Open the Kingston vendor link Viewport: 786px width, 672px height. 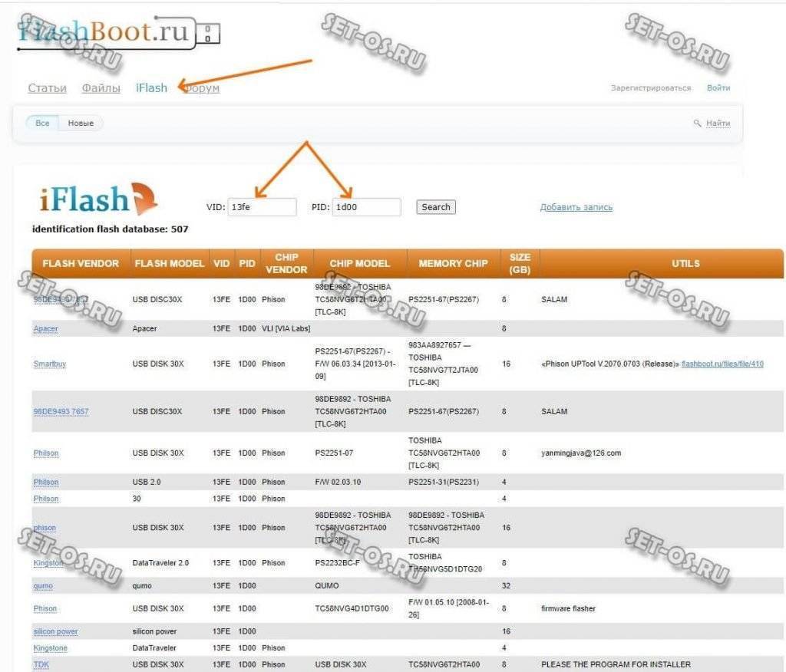48,563
